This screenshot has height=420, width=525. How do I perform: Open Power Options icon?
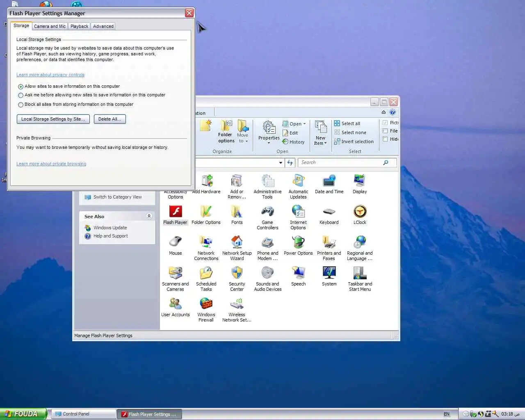[298, 245]
